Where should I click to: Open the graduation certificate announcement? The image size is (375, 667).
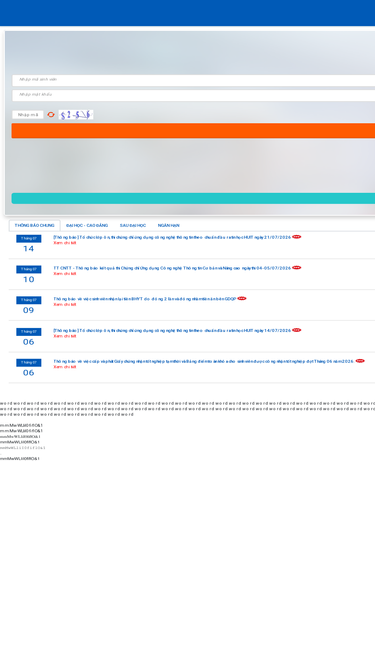[x=204, y=362]
